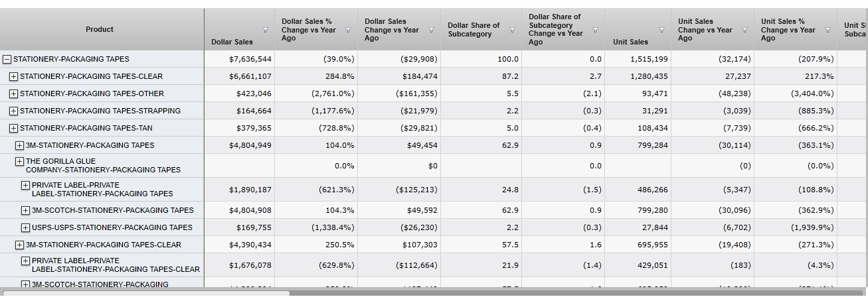Open filter on Unit Sales % Change column
This screenshot has height=305, width=868.
point(827,30)
